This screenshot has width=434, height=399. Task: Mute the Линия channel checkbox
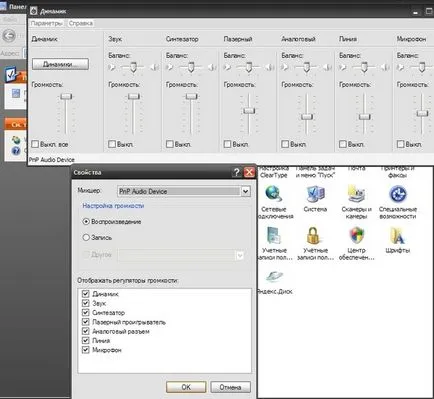343,144
